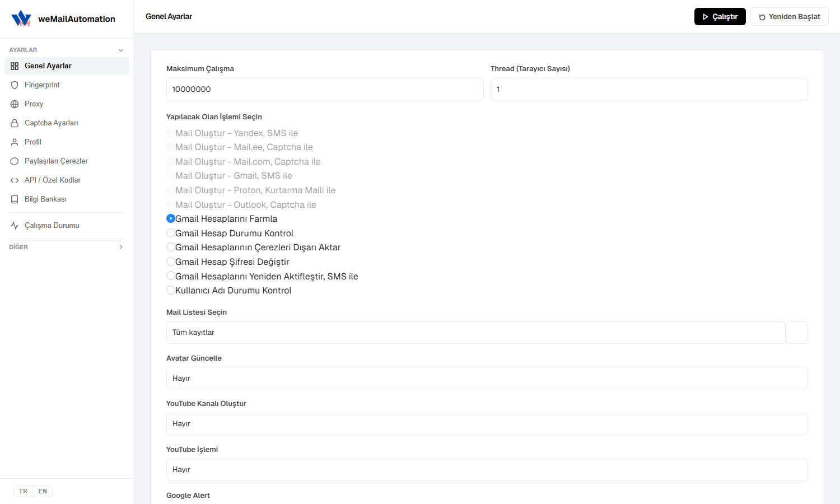Open the Avatar Güncelle dropdown
Image resolution: width=840 pixels, height=504 pixels.
point(487,378)
